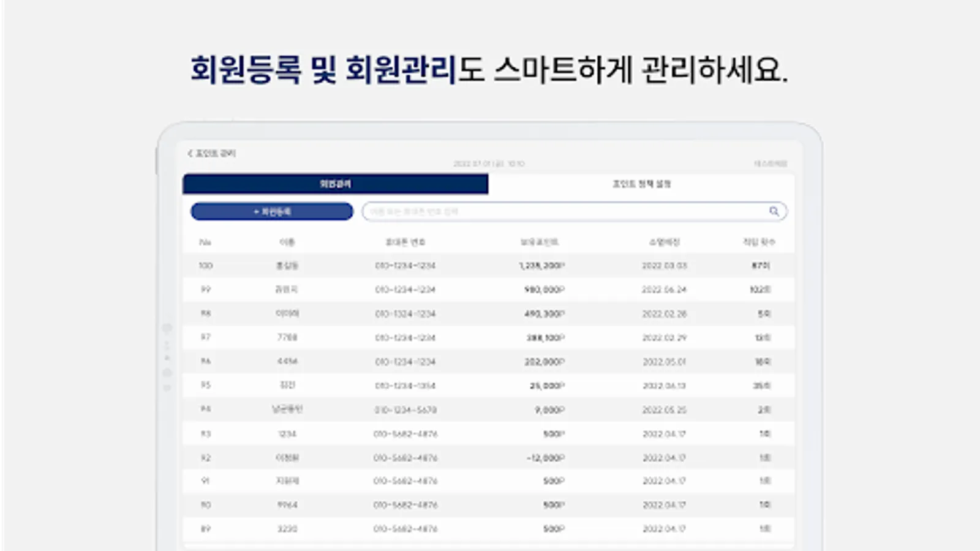Click the 적립 횟수 column header
Viewport: 980px width, 551px height.
[759, 242]
